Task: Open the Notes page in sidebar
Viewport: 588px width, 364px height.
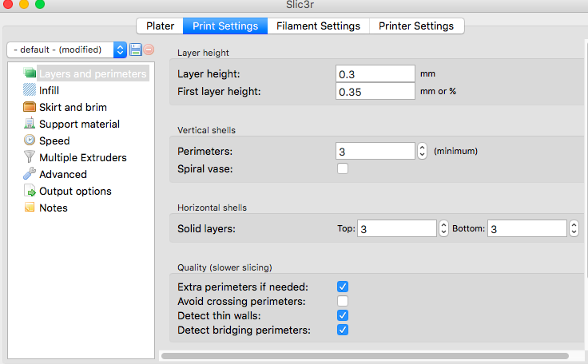Action: (x=54, y=208)
